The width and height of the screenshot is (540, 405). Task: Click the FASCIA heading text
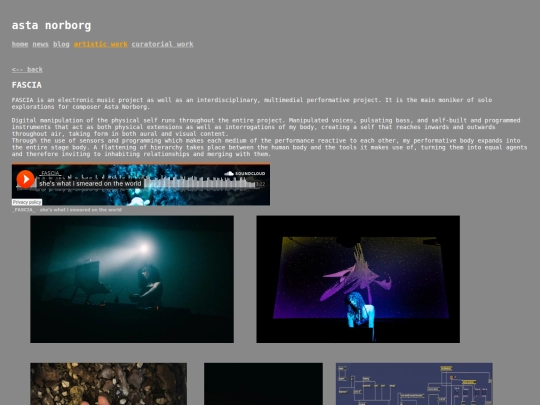pyautogui.click(x=27, y=85)
